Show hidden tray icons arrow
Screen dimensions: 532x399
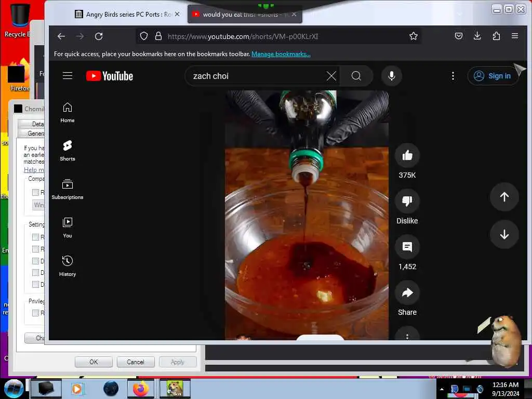click(x=442, y=389)
